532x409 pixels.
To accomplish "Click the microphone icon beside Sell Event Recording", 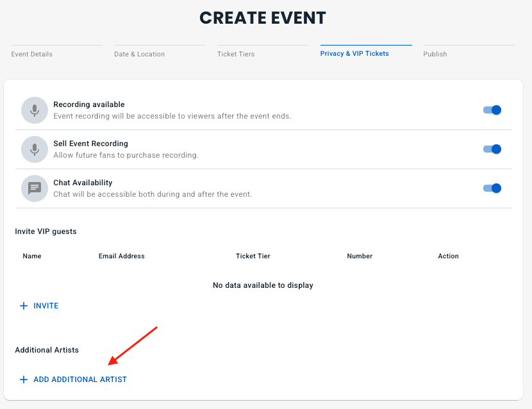I will 35,149.
